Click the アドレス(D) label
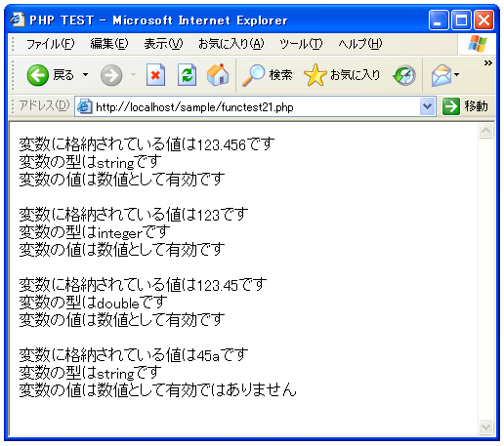Image resolution: width=504 pixels, height=446 pixels. pyautogui.click(x=44, y=105)
